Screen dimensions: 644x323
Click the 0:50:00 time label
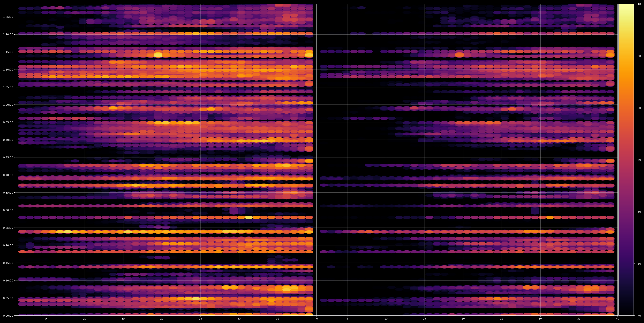coord(8,140)
